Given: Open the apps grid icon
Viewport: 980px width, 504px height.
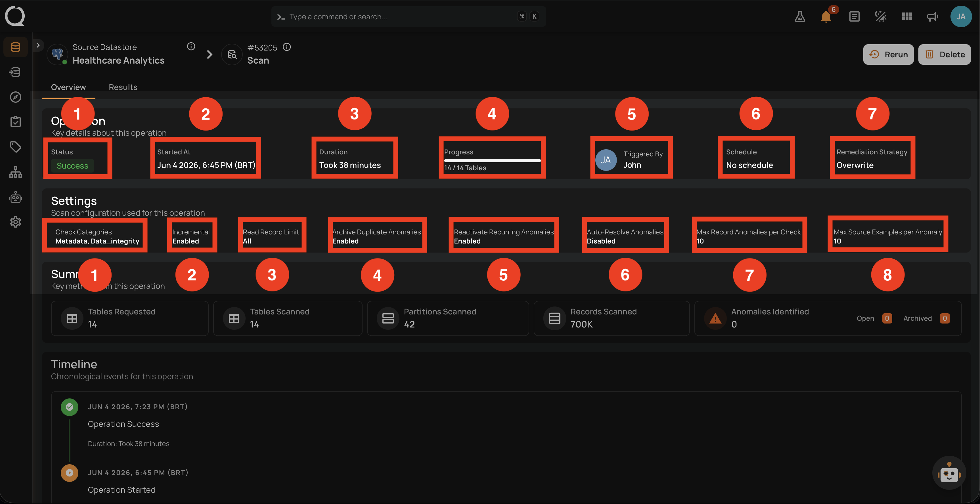Looking at the screenshot, I should coord(906,16).
